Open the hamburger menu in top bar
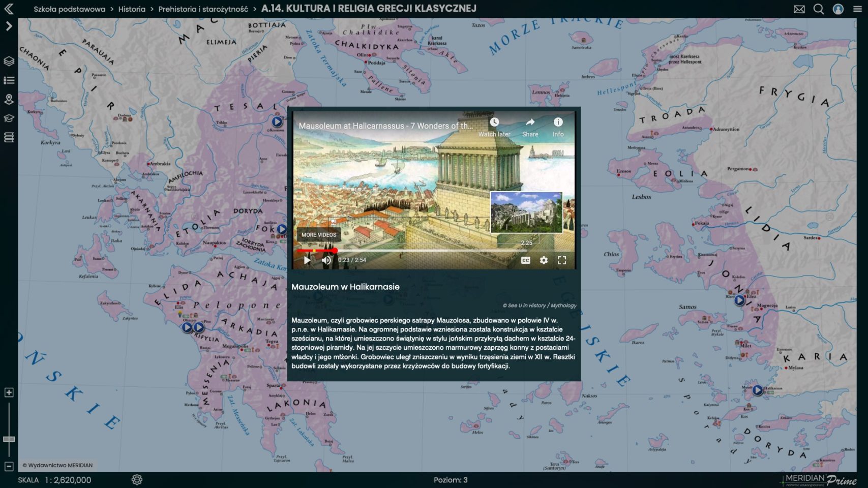This screenshot has height=488, width=868. pos(857,9)
